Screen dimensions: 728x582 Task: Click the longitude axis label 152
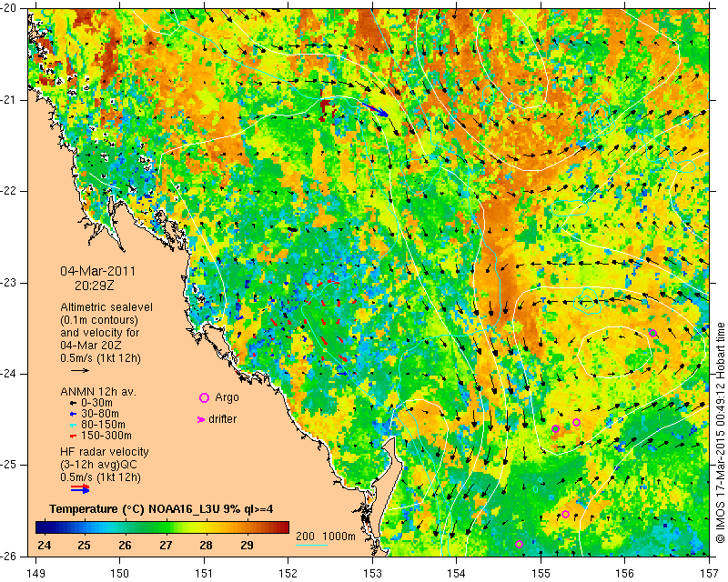tap(288, 574)
